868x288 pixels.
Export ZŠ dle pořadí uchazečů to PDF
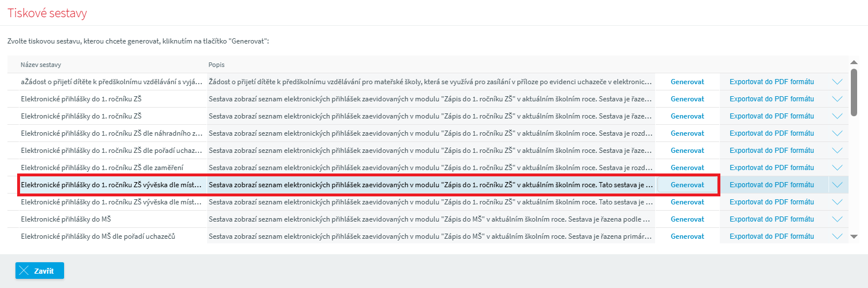(771, 151)
